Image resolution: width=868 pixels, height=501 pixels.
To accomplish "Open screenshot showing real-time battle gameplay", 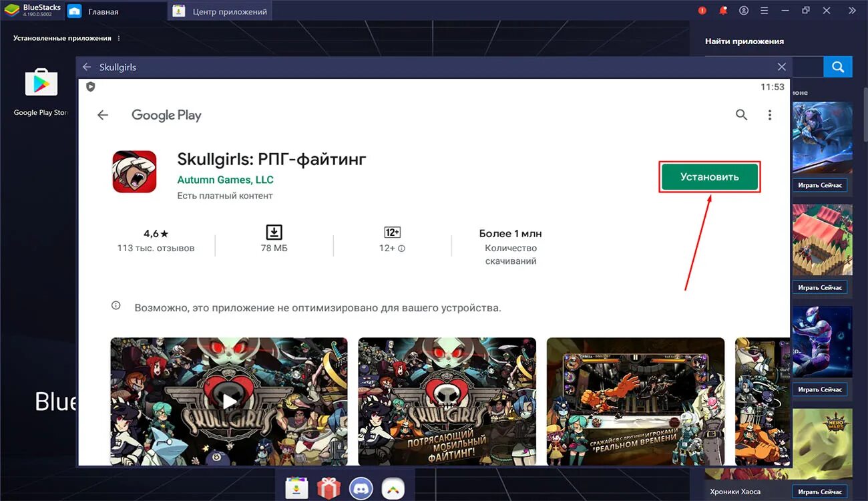I will [636, 401].
